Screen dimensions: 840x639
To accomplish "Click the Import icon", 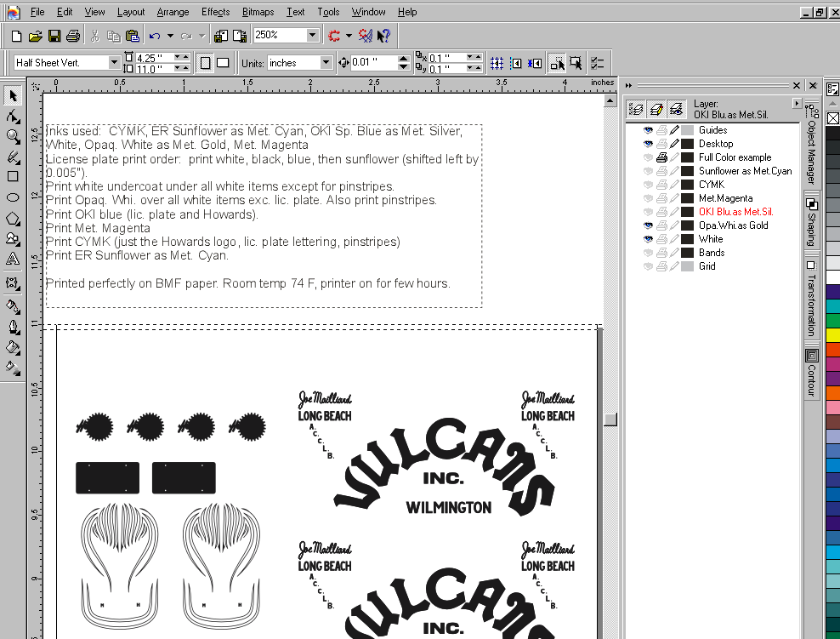I will coord(221,36).
